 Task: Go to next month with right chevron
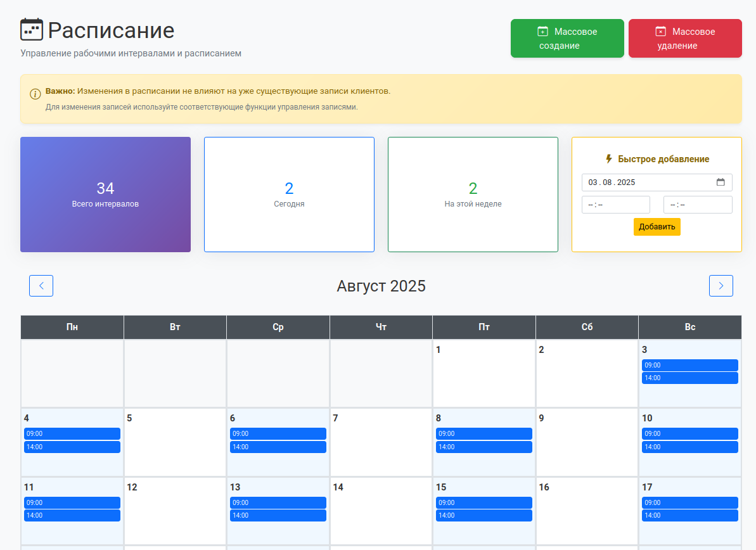click(x=721, y=286)
